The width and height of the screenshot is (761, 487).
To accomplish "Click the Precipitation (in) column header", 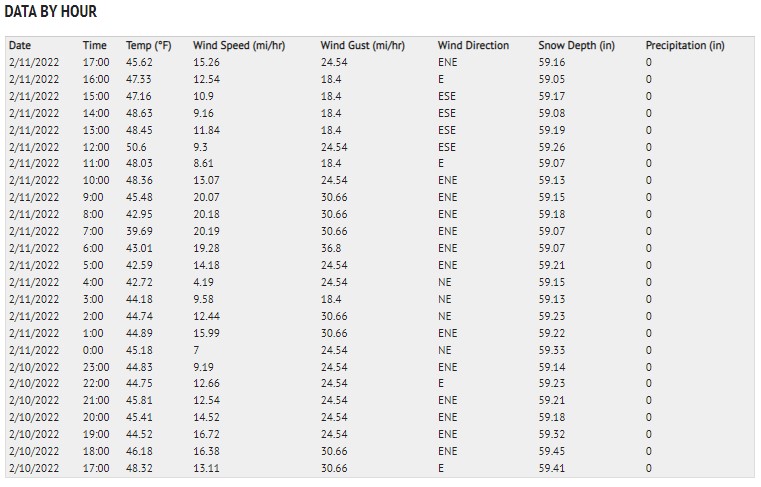I will [x=685, y=46].
